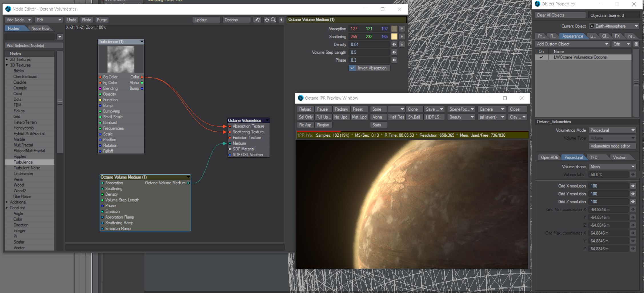Image resolution: width=644 pixels, height=293 pixels.
Task: Open the Volume shape Mesh dropdown
Action: point(613,167)
